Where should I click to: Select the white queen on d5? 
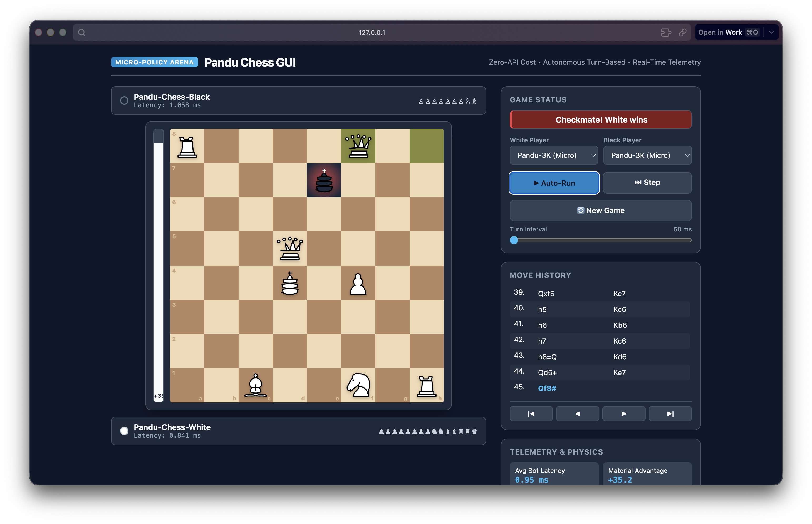click(x=290, y=249)
